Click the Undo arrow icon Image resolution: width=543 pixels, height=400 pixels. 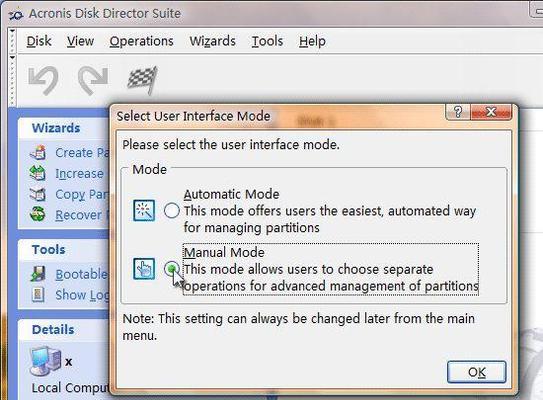point(43,80)
